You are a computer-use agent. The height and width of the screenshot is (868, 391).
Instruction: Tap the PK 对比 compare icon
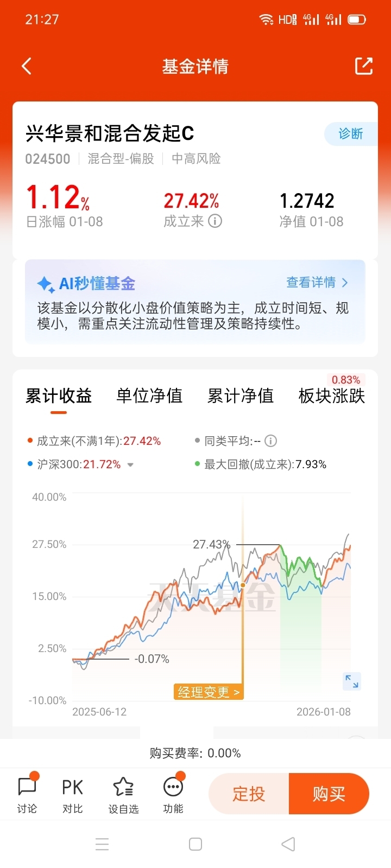tap(72, 794)
